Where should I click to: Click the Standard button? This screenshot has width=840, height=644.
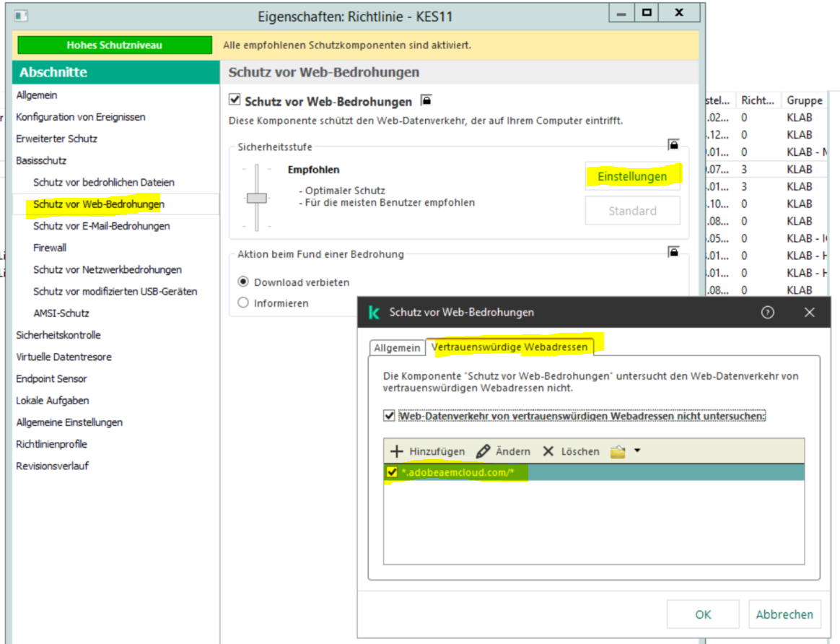pyautogui.click(x=632, y=211)
